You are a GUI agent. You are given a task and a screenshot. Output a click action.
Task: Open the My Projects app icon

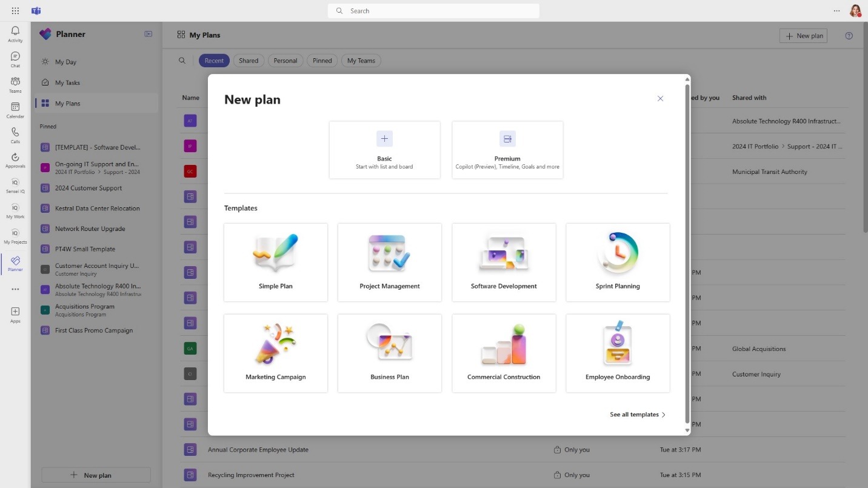pyautogui.click(x=15, y=236)
